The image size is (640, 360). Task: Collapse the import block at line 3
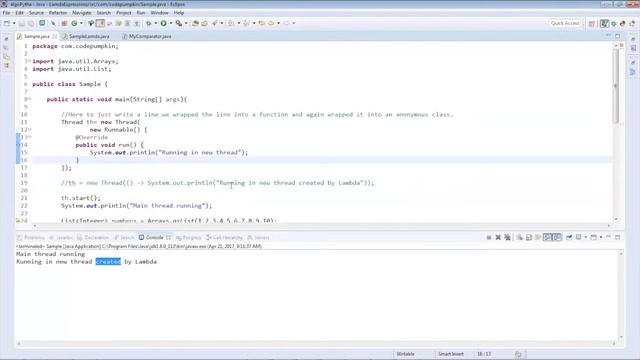[29, 61]
